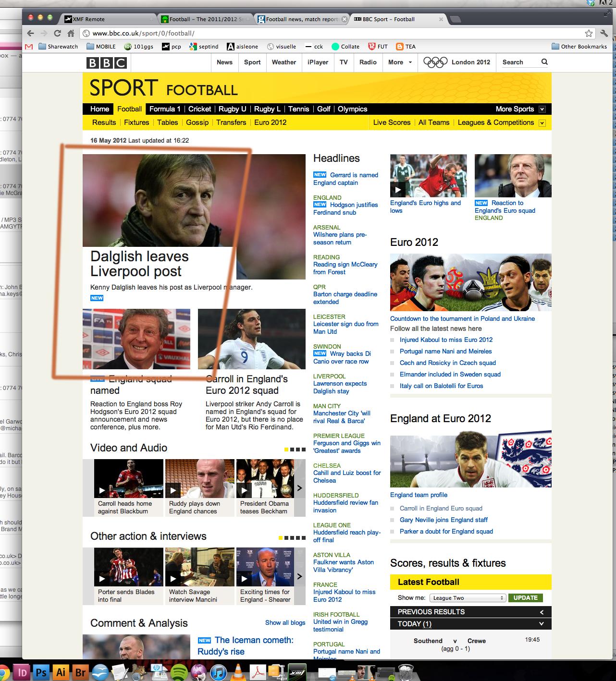Open the League Two competition selector
This screenshot has width=616, height=681.
click(468, 598)
